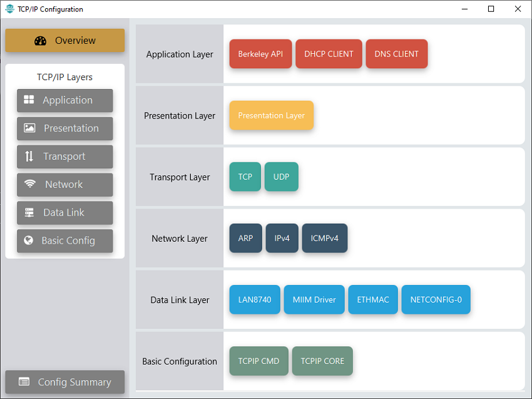Click the Presentation picture icon
Image resolution: width=532 pixels, height=399 pixels.
click(x=29, y=128)
